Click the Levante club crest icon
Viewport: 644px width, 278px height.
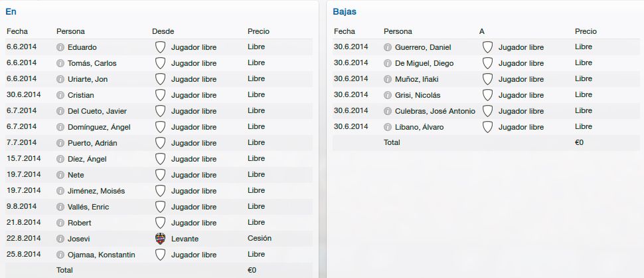pos(160,239)
